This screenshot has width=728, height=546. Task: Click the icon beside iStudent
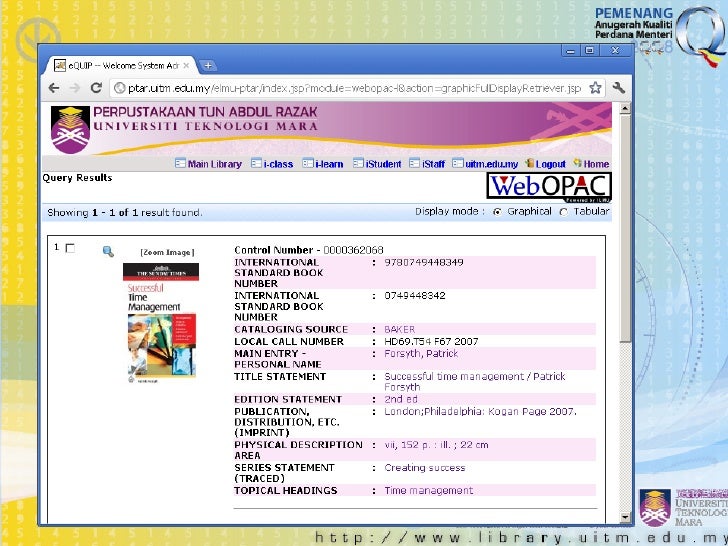point(358,163)
